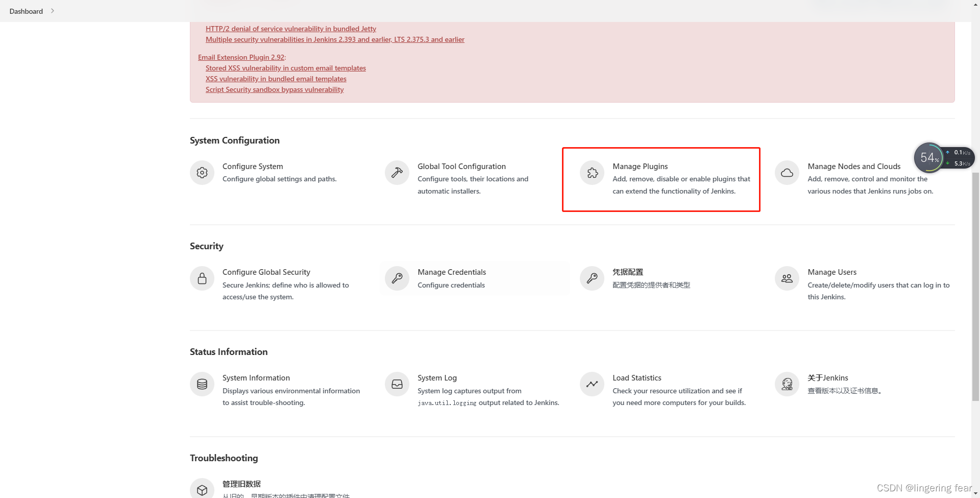This screenshot has height=498, width=980.
Task: Click the Manage Users people icon
Action: (x=787, y=278)
